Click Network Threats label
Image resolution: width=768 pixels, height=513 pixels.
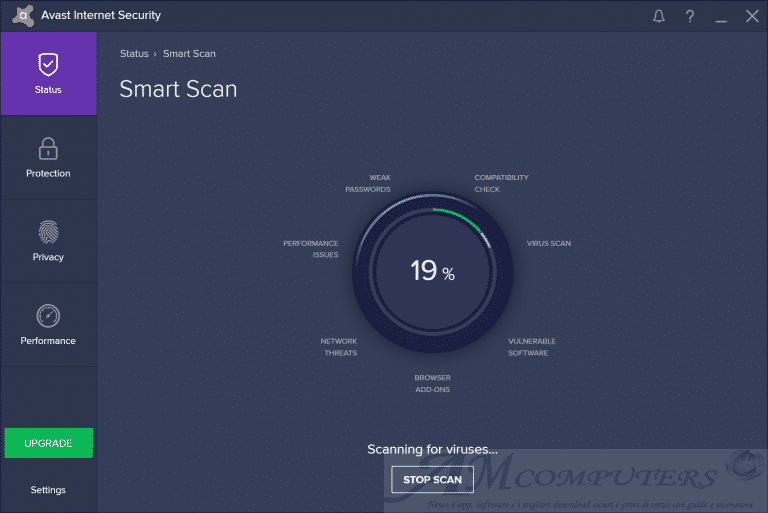339,347
